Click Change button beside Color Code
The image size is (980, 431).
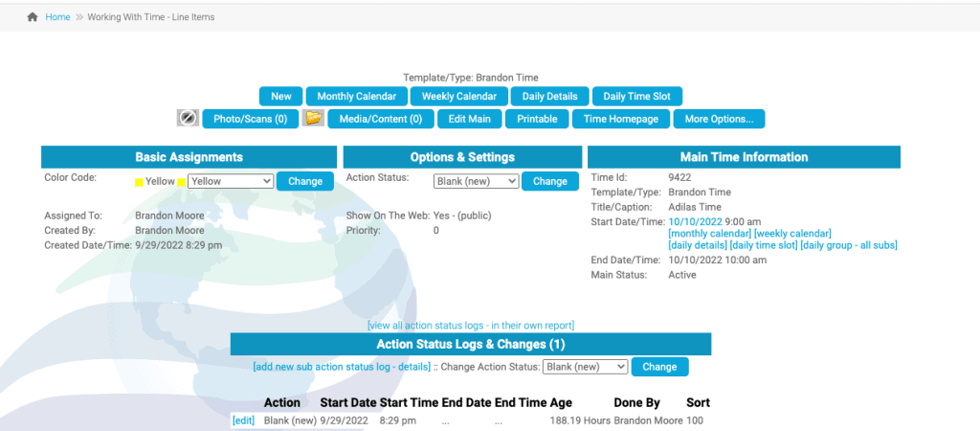(x=305, y=181)
